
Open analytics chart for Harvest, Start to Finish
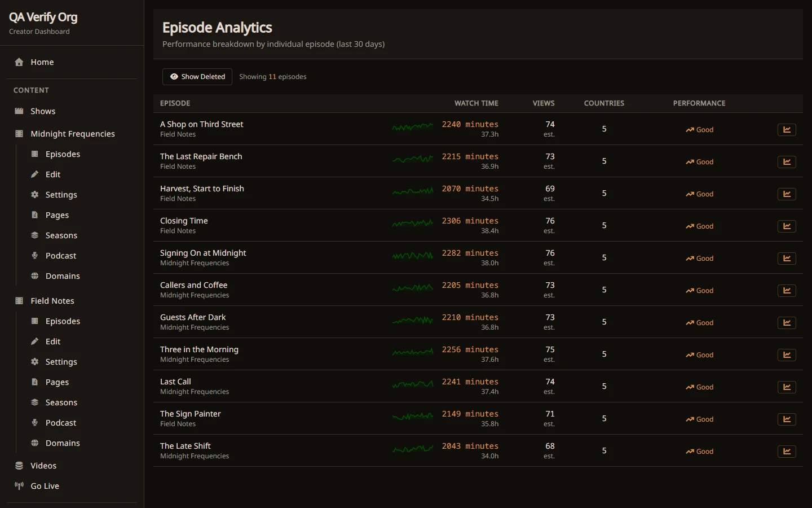point(787,194)
